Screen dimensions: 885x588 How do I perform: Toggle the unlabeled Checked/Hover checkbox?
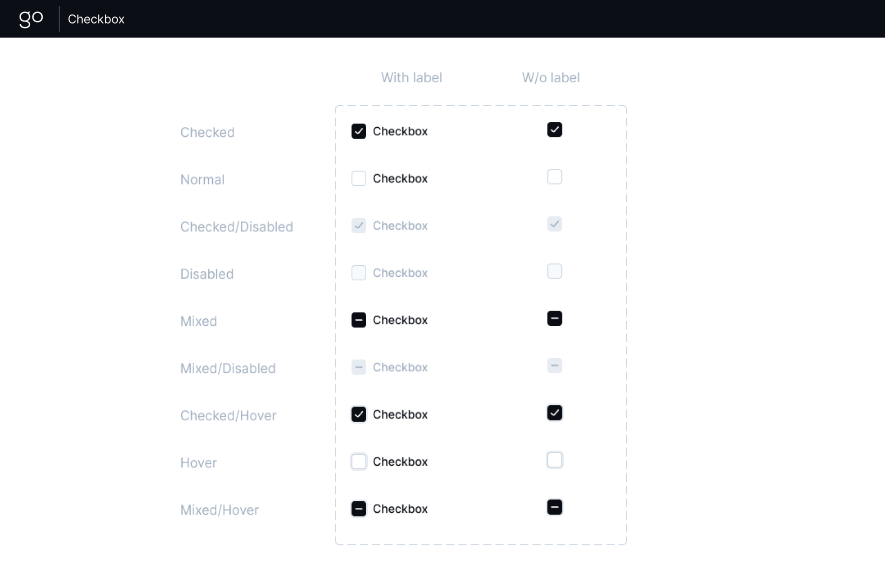pyautogui.click(x=554, y=413)
